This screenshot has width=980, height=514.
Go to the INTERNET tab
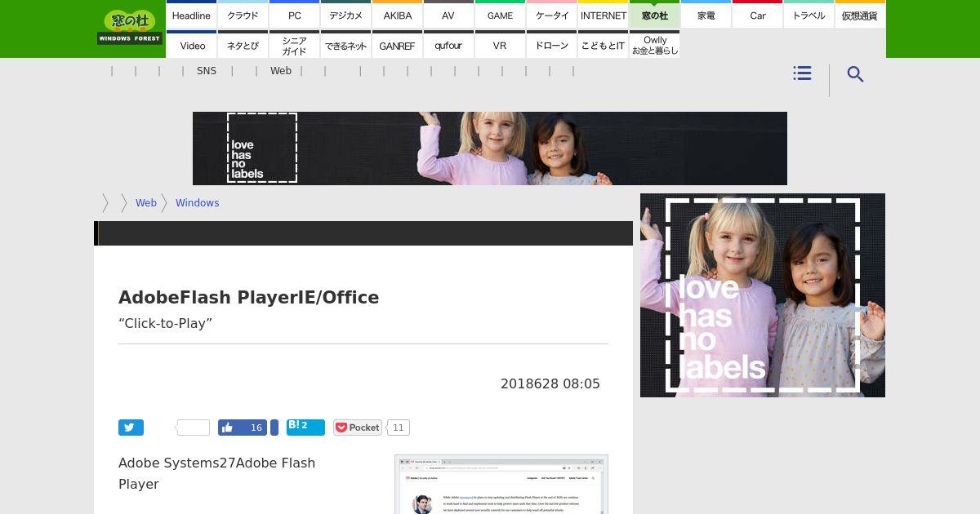coord(603,16)
